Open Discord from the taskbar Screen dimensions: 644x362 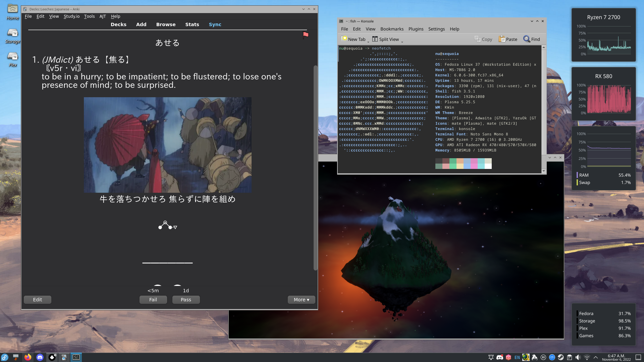tap(40, 357)
